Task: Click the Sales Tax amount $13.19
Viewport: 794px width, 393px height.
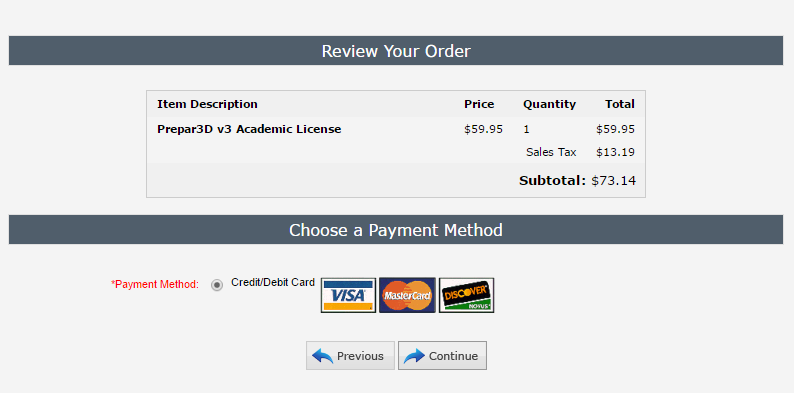Action: coord(615,152)
